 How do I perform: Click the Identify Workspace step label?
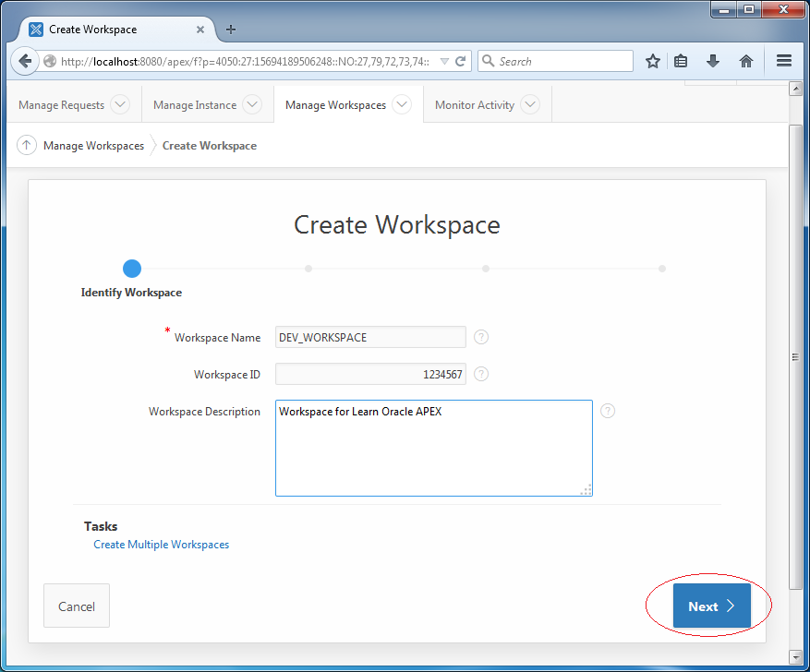(x=131, y=292)
